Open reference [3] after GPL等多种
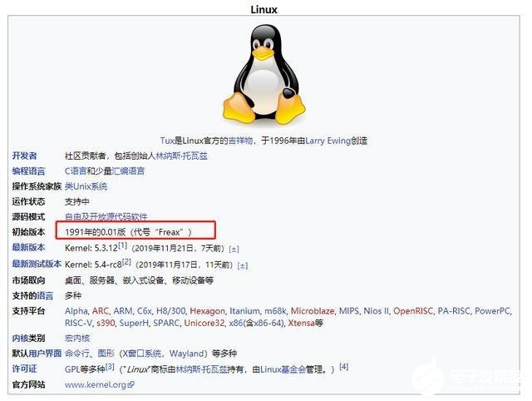The height and width of the screenshot is (401, 532). tap(110, 366)
